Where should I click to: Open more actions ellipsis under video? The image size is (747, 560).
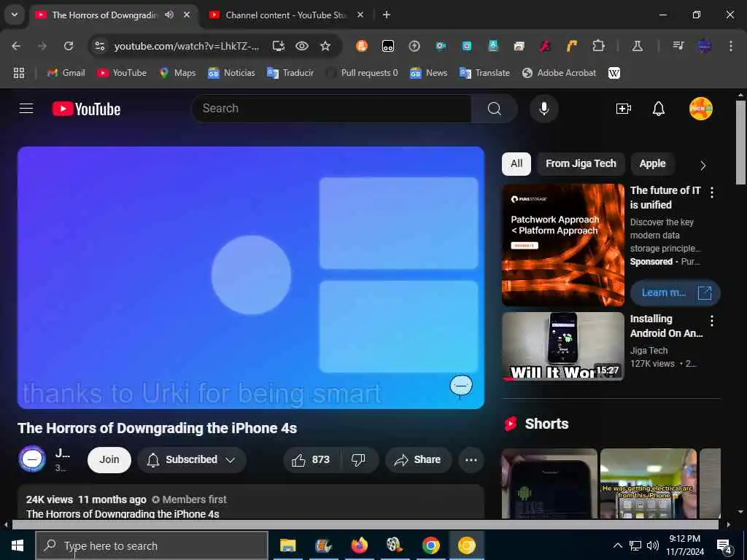471,459
